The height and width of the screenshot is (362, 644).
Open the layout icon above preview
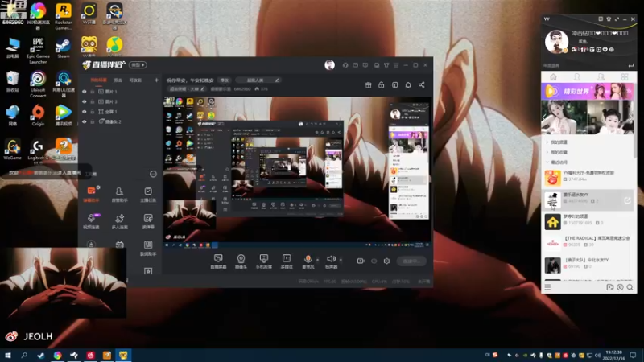pyautogui.click(x=394, y=85)
